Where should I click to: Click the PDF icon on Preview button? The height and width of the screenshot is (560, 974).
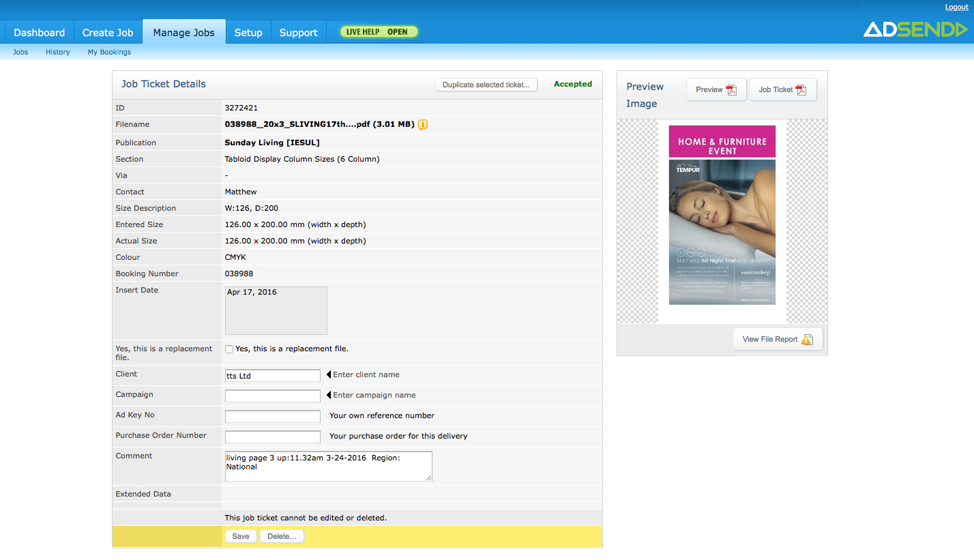point(731,90)
